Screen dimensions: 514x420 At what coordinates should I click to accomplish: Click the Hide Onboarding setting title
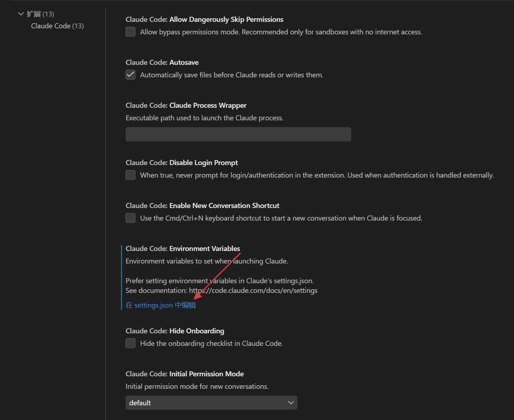[175, 331]
